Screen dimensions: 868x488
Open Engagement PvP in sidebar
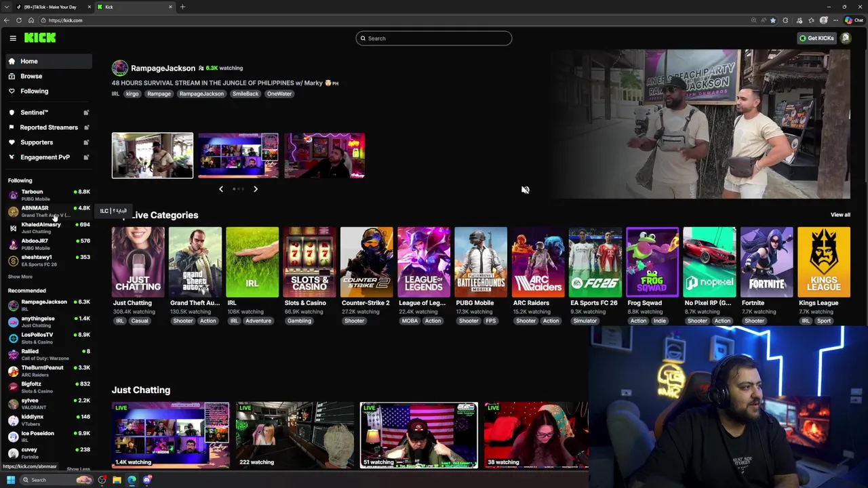coord(46,157)
